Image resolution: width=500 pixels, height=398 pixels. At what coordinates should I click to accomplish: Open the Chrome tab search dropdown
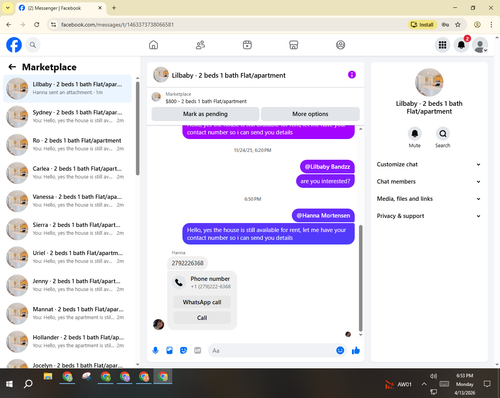[8, 8]
